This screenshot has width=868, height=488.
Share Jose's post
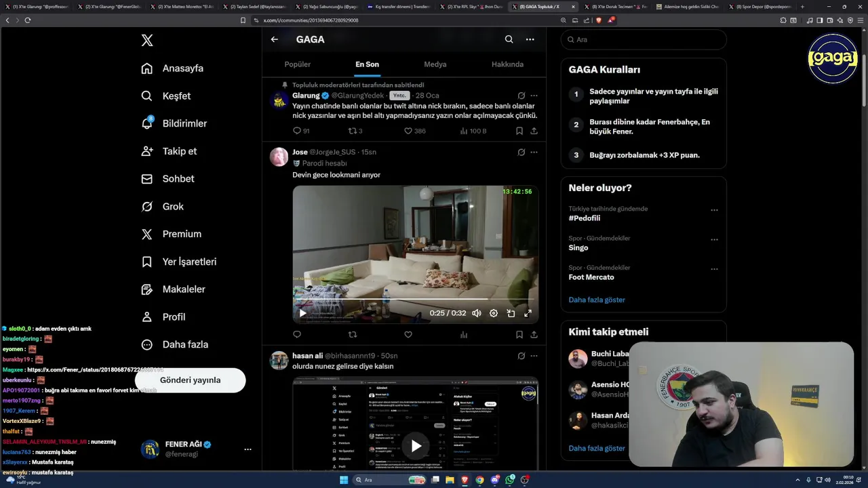point(534,334)
